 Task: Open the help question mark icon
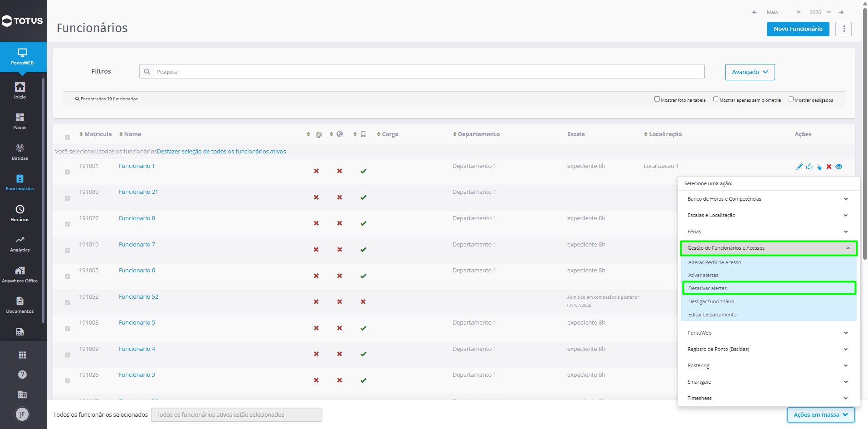(22, 375)
